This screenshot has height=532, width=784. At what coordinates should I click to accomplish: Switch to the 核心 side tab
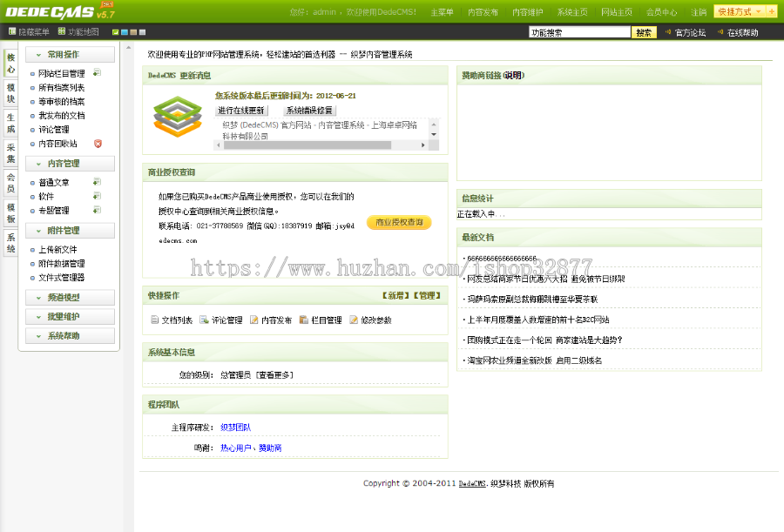click(x=10, y=64)
